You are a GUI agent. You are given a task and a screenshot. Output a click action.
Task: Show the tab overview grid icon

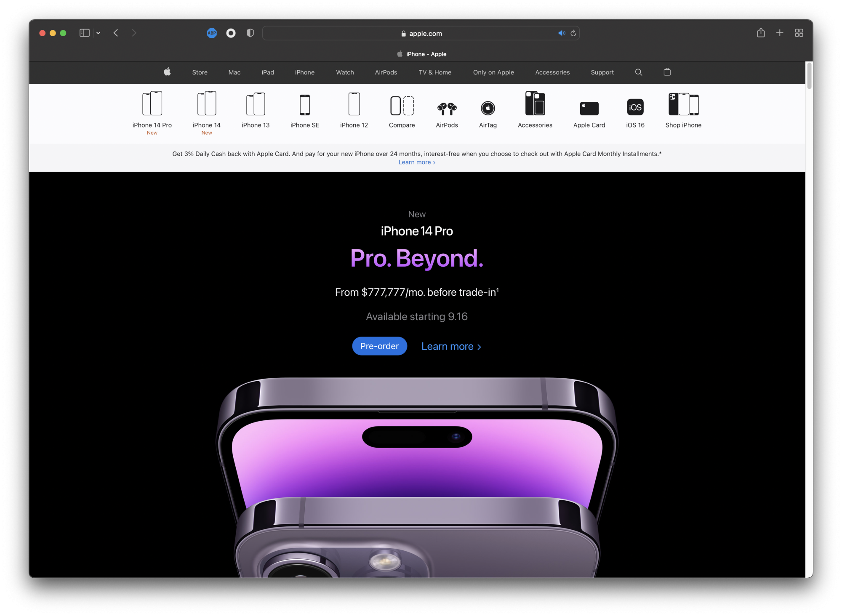(x=799, y=33)
